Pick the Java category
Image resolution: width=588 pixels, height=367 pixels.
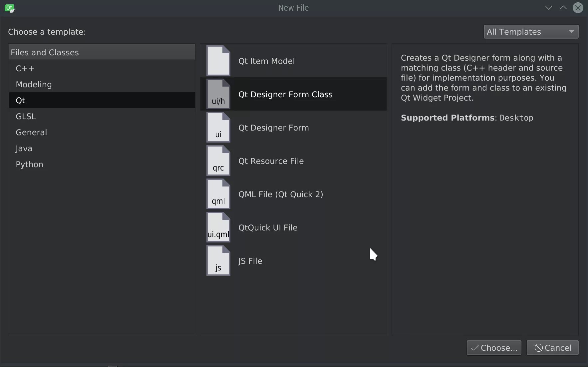[x=24, y=149]
